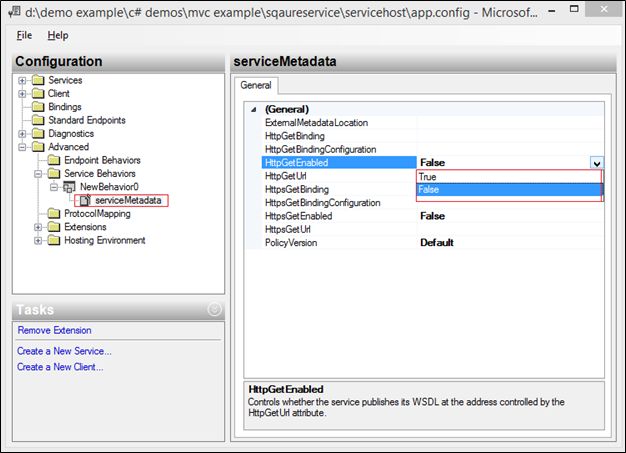Click the ExternalMetadataLocation value field
The image size is (626, 453).
(510, 123)
